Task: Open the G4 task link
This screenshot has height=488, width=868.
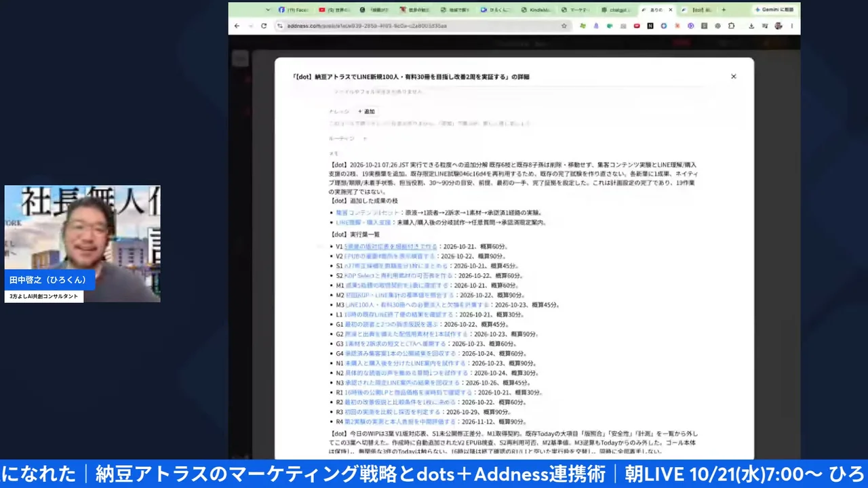Action: (401, 354)
